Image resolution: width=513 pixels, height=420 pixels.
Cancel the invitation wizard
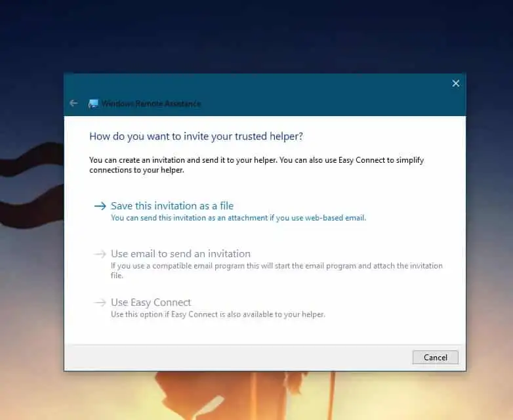coord(436,358)
